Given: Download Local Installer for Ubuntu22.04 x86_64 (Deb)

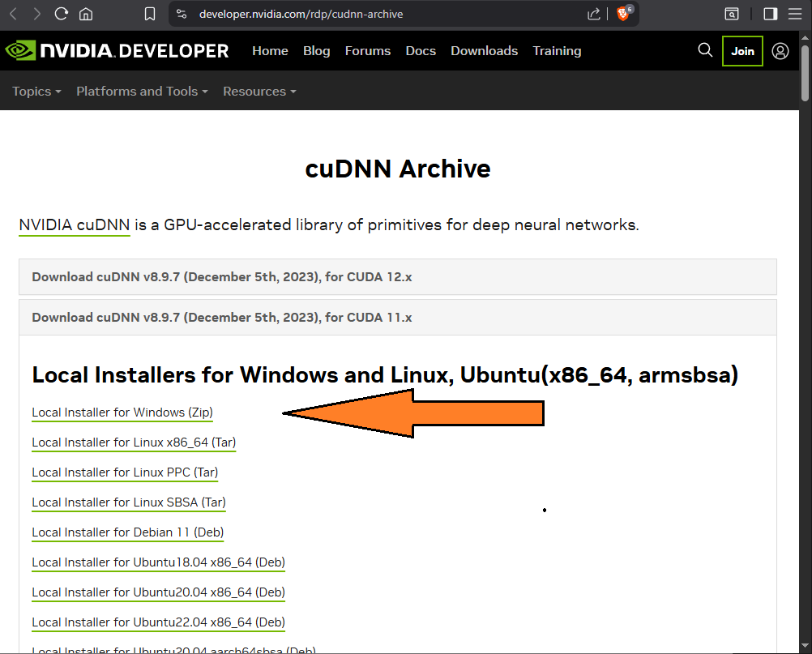Looking at the screenshot, I should coord(159,623).
